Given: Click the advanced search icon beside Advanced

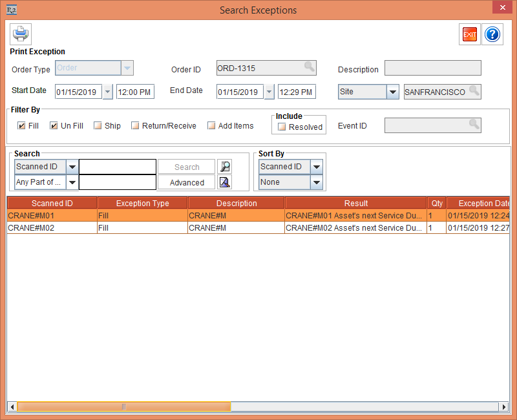Looking at the screenshot, I should (x=224, y=182).
